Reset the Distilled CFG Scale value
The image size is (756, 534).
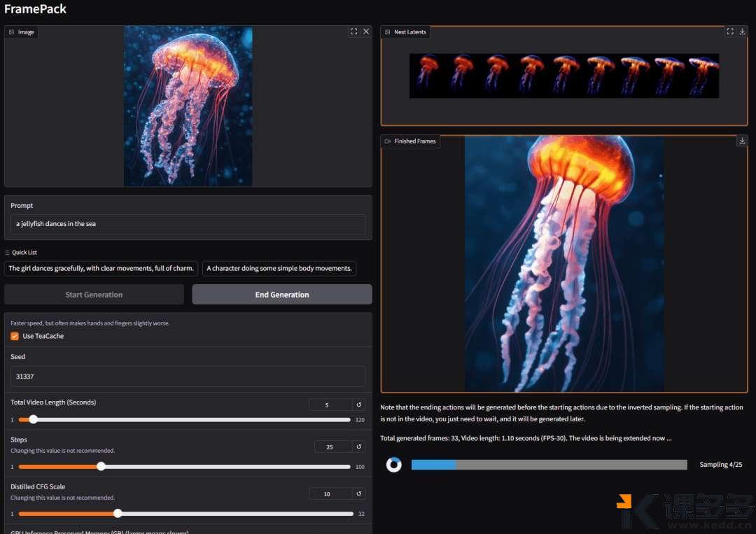358,493
